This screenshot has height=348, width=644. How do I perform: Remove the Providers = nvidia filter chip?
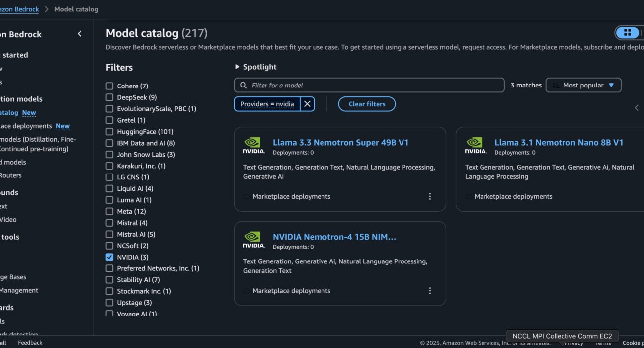[307, 104]
